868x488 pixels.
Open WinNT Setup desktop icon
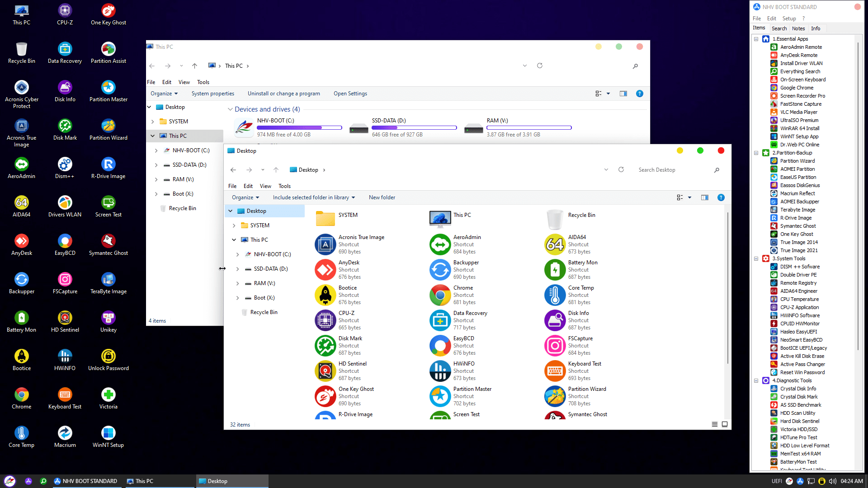[x=108, y=436]
